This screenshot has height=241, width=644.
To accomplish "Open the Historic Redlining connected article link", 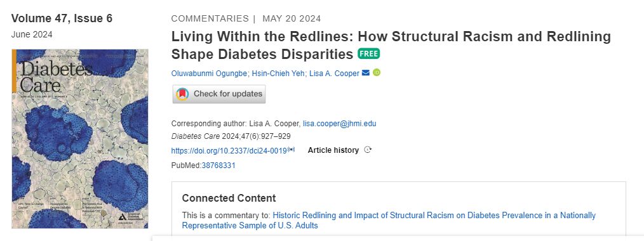I will [x=389, y=221].
